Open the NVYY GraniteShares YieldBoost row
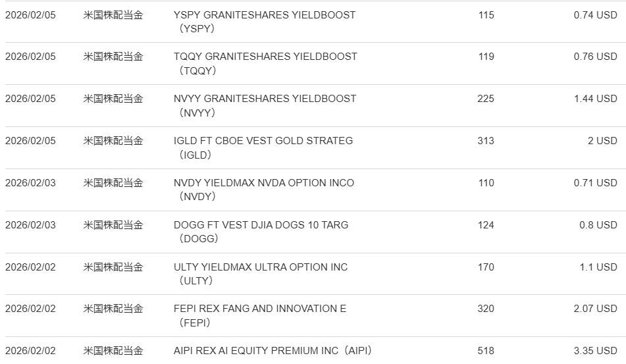This screenshot has height=364, width=626. click(x=265, y=99)
